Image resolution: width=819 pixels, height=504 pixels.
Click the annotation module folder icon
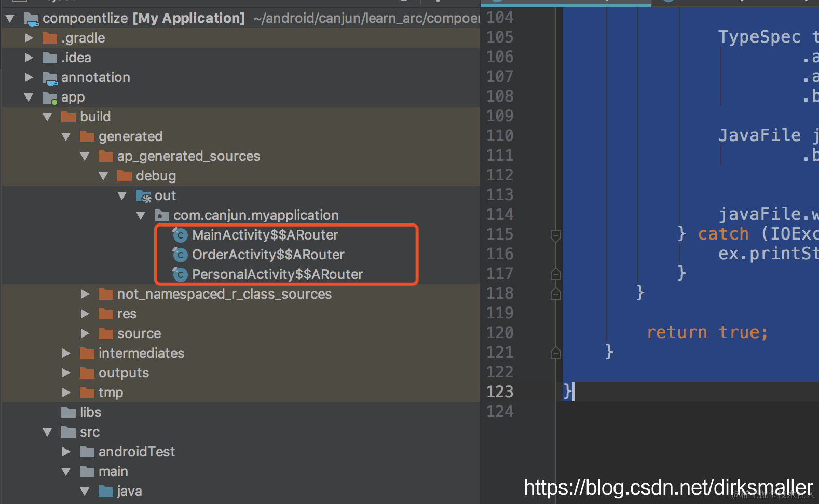(50, 78)
